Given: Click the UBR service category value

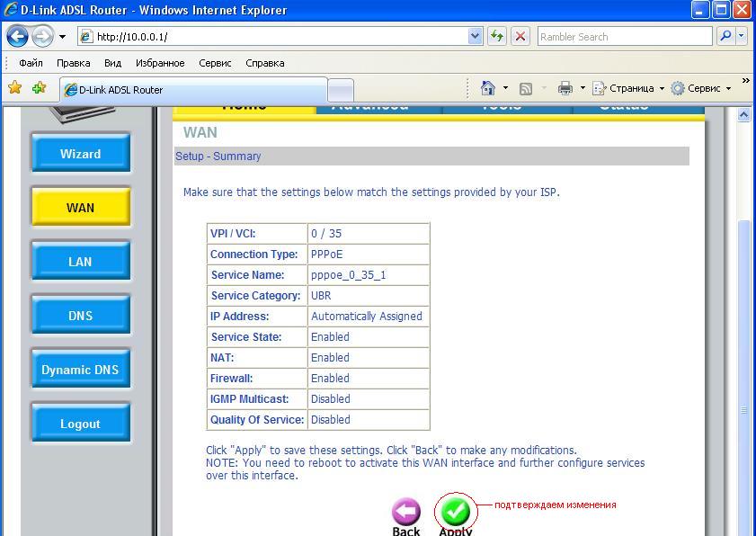Looking at the screenshot, I should 321,296.
